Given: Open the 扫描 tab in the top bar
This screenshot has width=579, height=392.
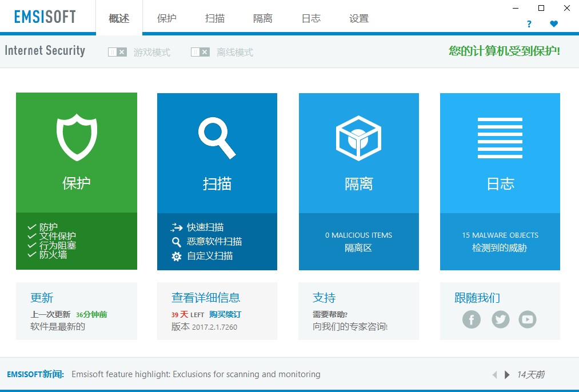Looking at the screenshot, I should pyautogui.click(x=215, y=18).
